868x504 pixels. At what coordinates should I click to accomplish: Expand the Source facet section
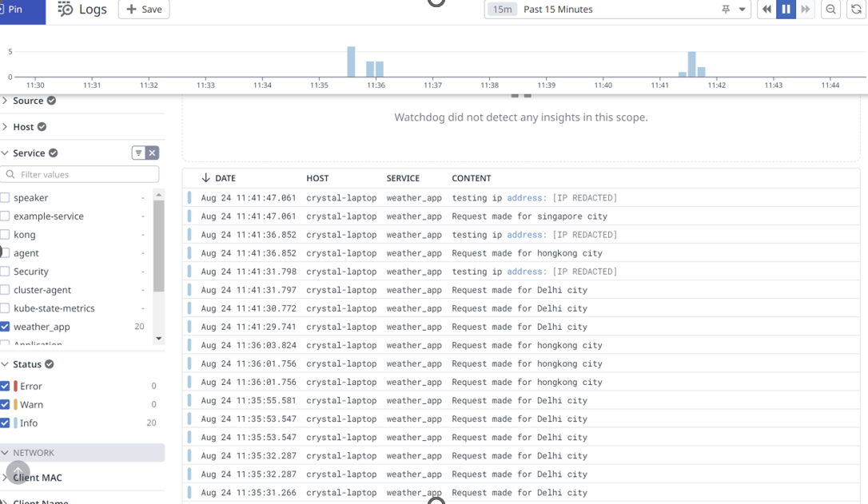[5, 101]
